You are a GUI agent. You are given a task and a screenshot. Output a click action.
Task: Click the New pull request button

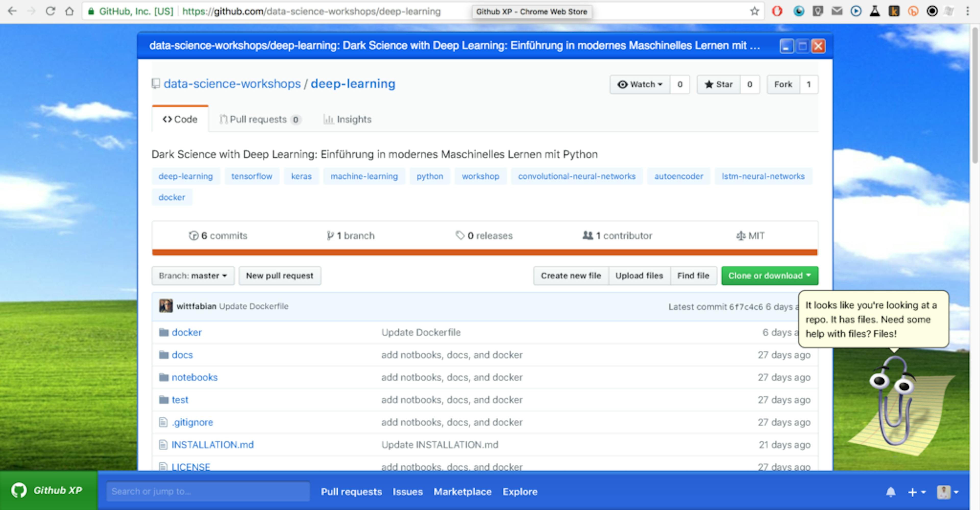280,275
